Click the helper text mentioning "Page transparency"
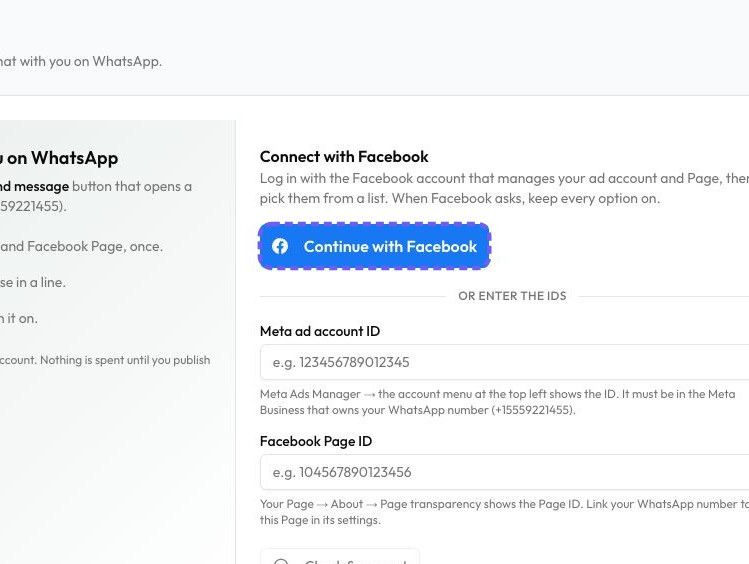This screenshot has width=749, height=564. [504, 512]
